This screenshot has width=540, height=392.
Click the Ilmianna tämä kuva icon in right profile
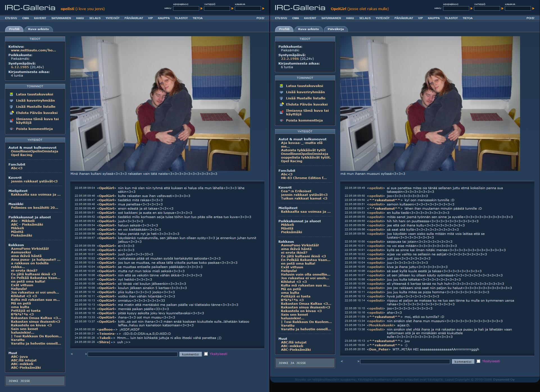282,112
